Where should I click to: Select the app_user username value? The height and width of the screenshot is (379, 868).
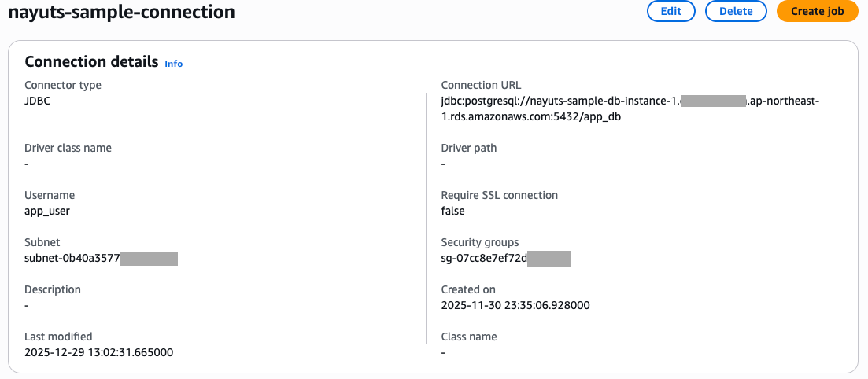(47, 211)
